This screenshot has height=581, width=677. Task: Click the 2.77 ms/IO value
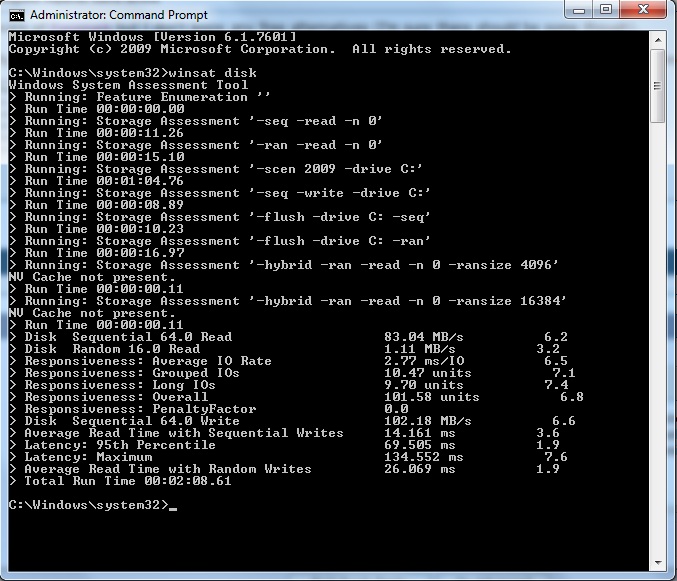[424, 361]
